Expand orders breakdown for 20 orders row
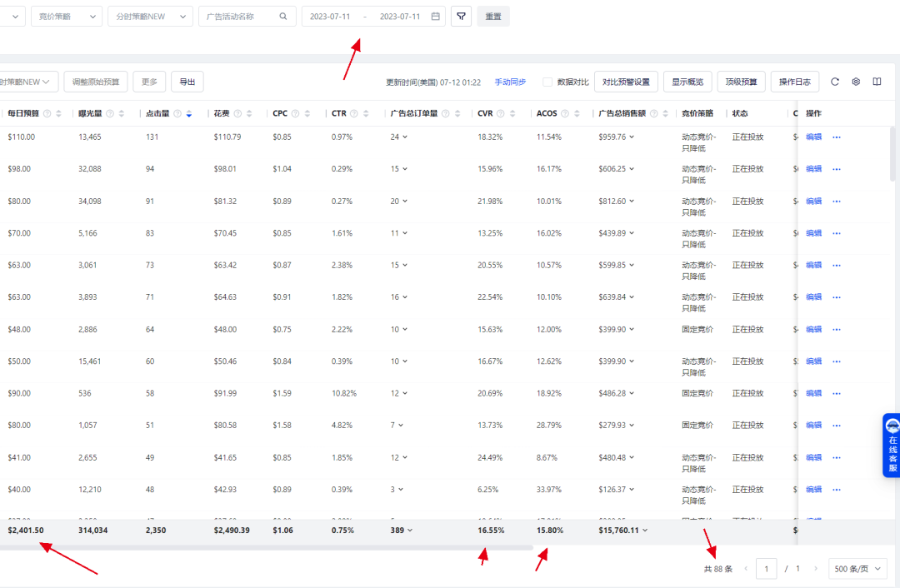 click(405, 202)
